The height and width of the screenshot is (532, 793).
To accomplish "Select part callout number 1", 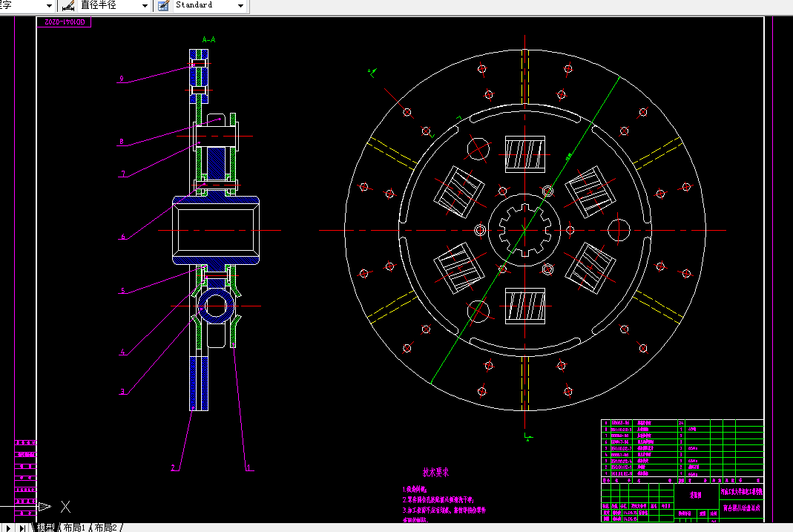I will pos(248,467).
